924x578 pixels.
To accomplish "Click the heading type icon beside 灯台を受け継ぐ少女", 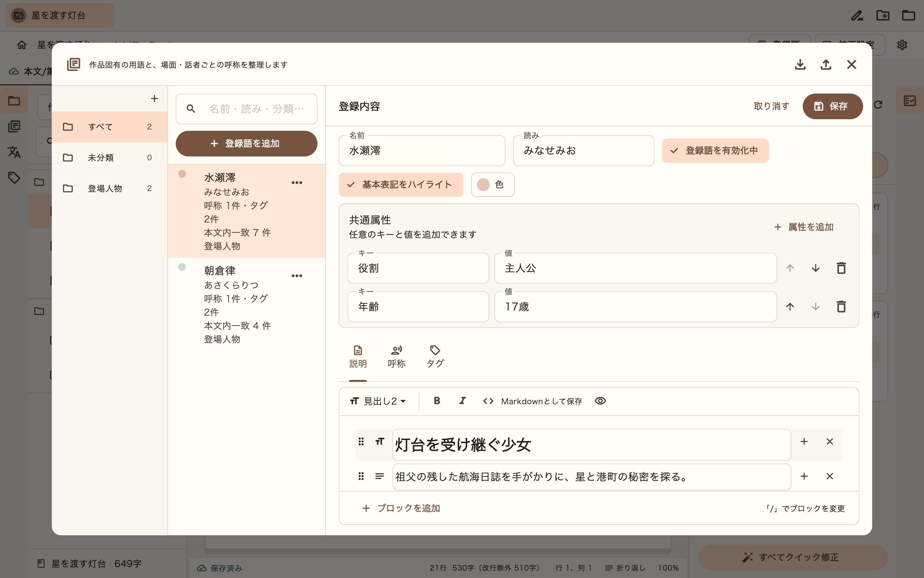I will coord(380,442).
